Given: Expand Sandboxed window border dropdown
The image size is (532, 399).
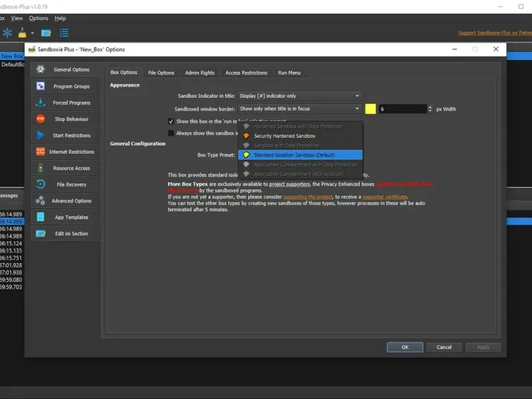Looking at the screenshot, I should [x=300, y=108].
